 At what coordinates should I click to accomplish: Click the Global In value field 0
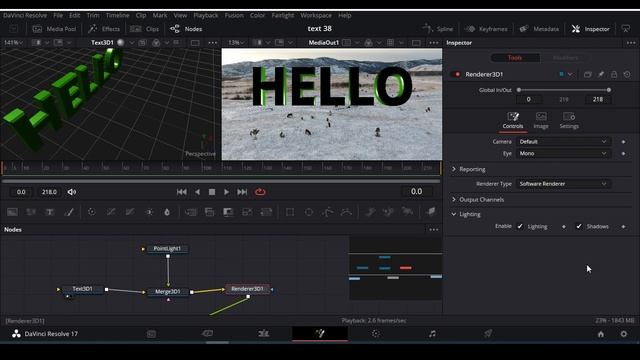pyautogui.click(x=529, y=99)
